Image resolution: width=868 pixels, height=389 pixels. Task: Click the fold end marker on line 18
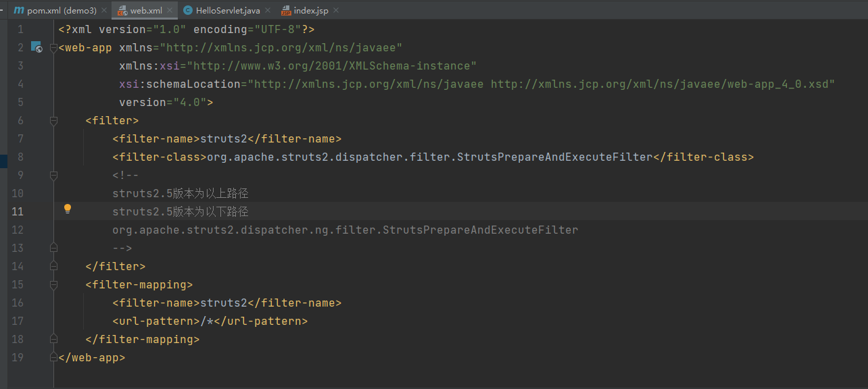tap(53, 339)
